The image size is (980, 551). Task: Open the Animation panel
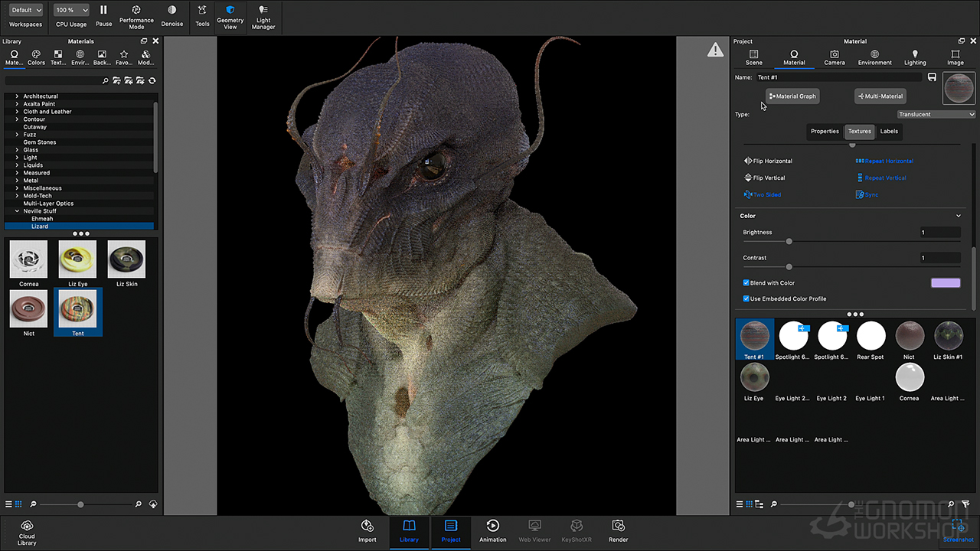pyautogui.click(x=492, y=527)
